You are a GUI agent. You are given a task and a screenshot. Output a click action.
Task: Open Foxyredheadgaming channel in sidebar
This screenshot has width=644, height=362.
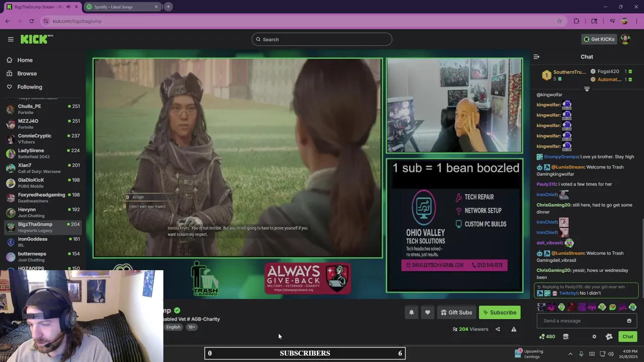tap(42, 198)
